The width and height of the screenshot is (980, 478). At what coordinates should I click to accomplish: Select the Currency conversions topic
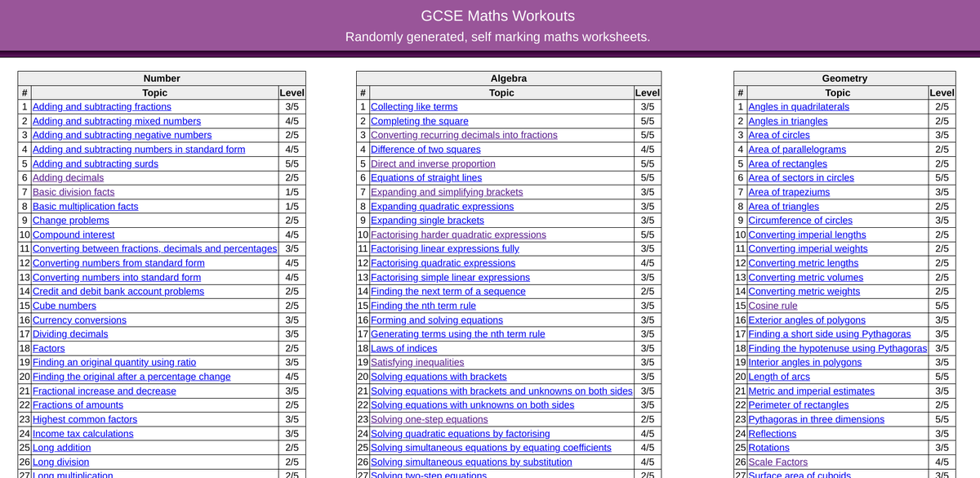click(x=78, y=319)
